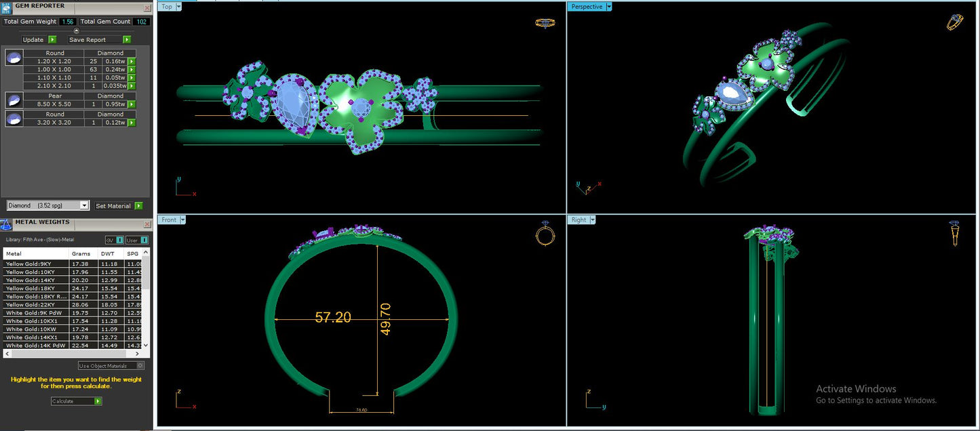Click the 49.70 height dimension in Front view
The width and height of the screenshot is (980, 431).
pos(385,319)
